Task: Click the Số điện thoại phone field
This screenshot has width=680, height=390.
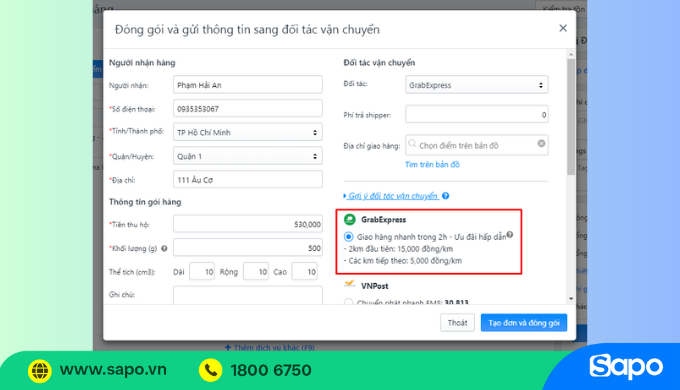Action: coord(248,108)
